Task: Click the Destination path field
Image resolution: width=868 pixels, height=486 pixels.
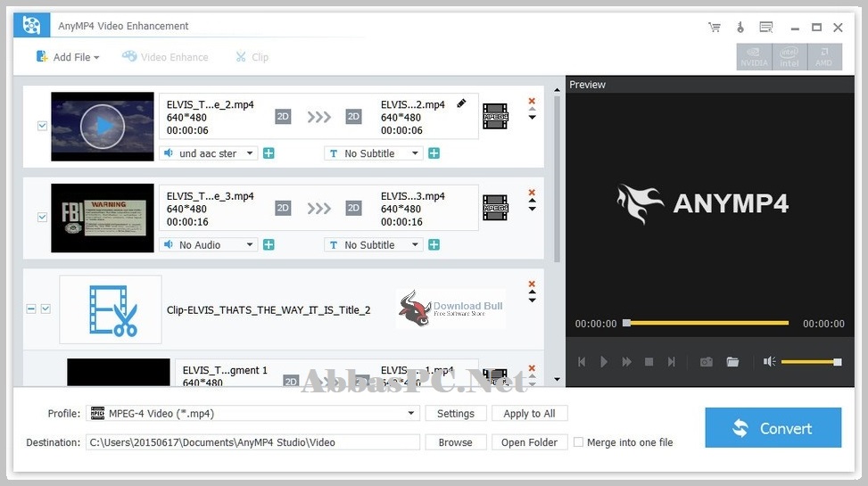Action: (252, 442)
